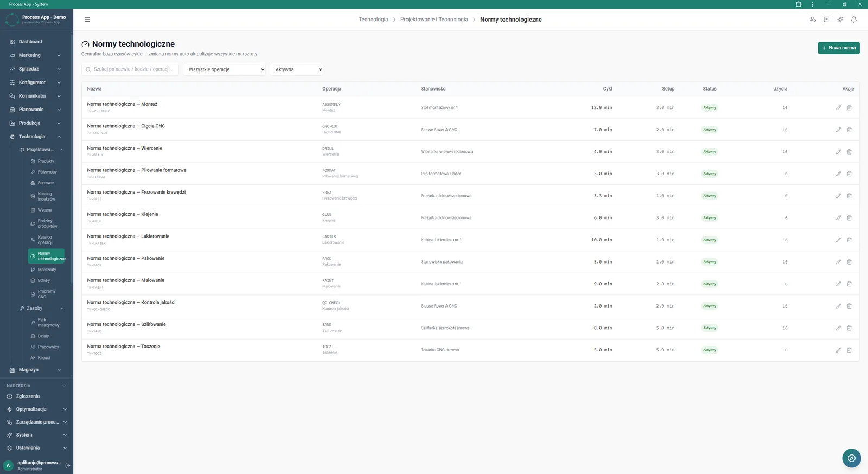This screenshot has height=474, width=868.
Task: Click the Aktywny status badge for Szlifowanie
Action: [710, 328]
